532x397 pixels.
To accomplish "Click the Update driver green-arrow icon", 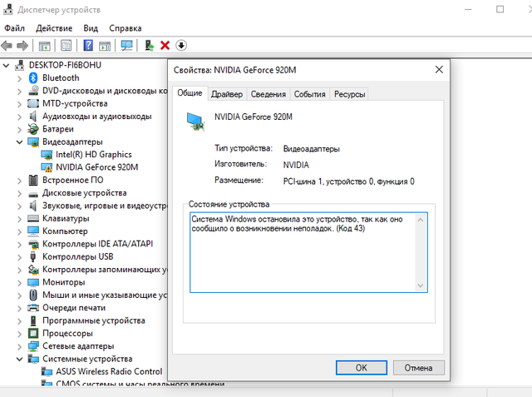I will (x=150, y=45).
